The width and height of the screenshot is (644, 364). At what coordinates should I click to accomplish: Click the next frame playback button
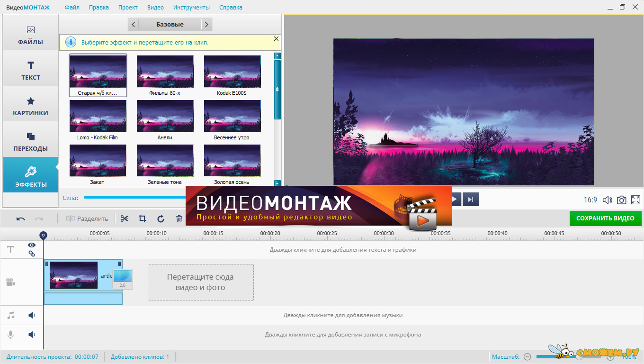[x=471, y=199]
